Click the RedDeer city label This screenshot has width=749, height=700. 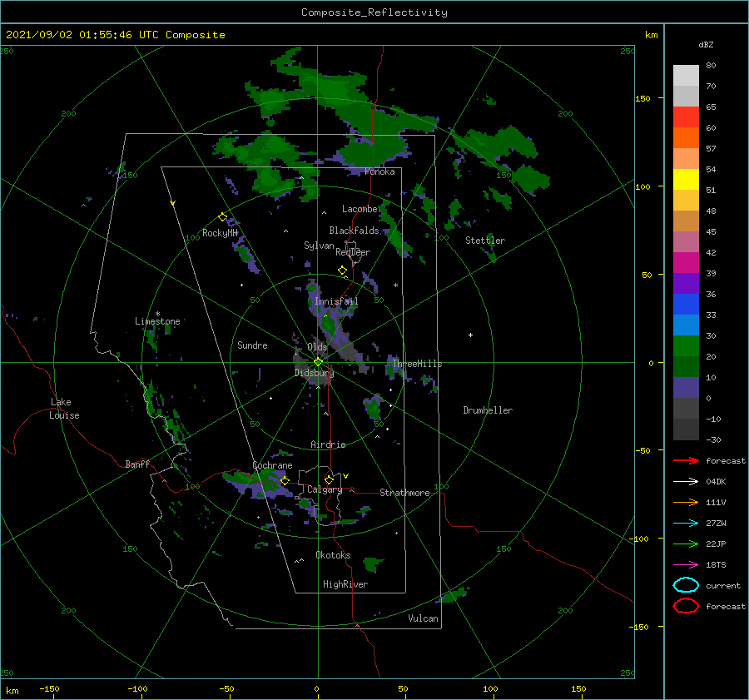(x=353, y=252)
